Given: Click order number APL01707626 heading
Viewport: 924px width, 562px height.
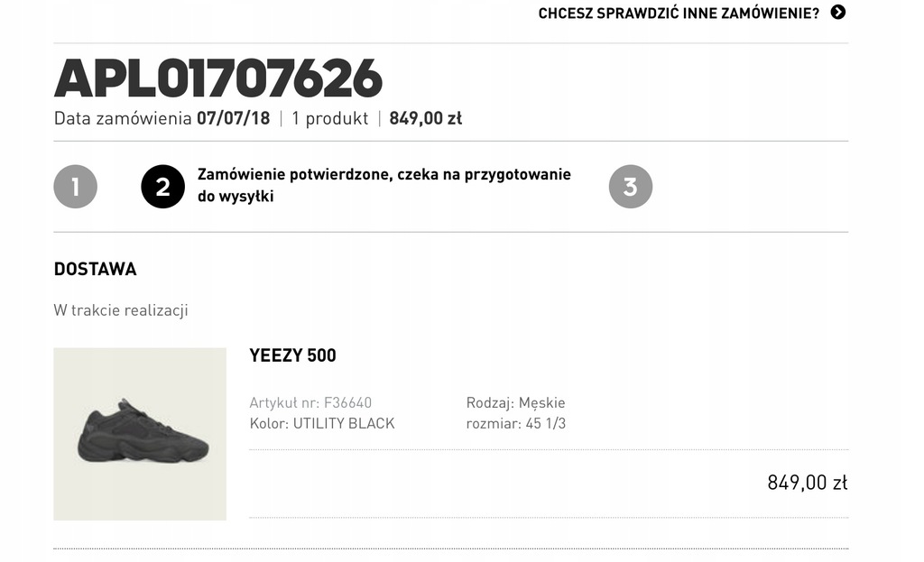Looking at the screenshot, I should tap(218, 78).
